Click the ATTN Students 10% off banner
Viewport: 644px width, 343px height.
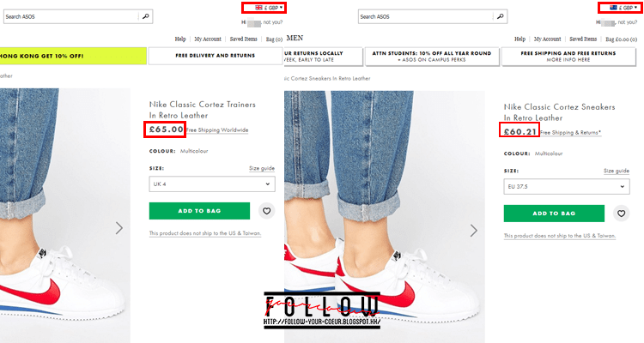(x=430, y=57)
